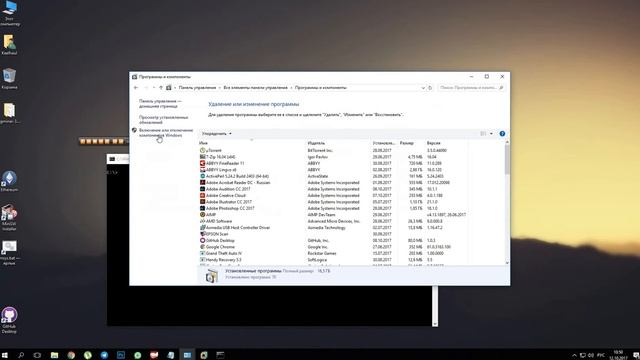
Task: Open the recent locations dropdown arrow
Action: (154, 88)
